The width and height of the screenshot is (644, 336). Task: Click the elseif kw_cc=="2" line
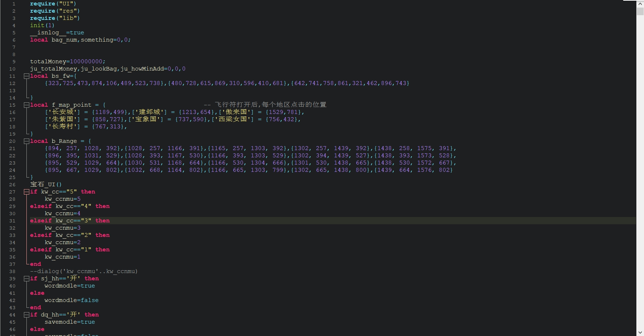tap(70, 235)
